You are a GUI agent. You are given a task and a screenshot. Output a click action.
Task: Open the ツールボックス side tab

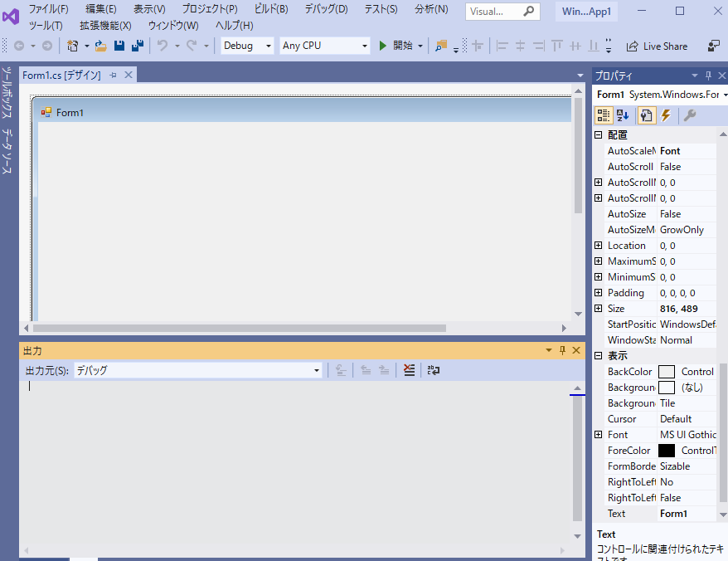7,92
